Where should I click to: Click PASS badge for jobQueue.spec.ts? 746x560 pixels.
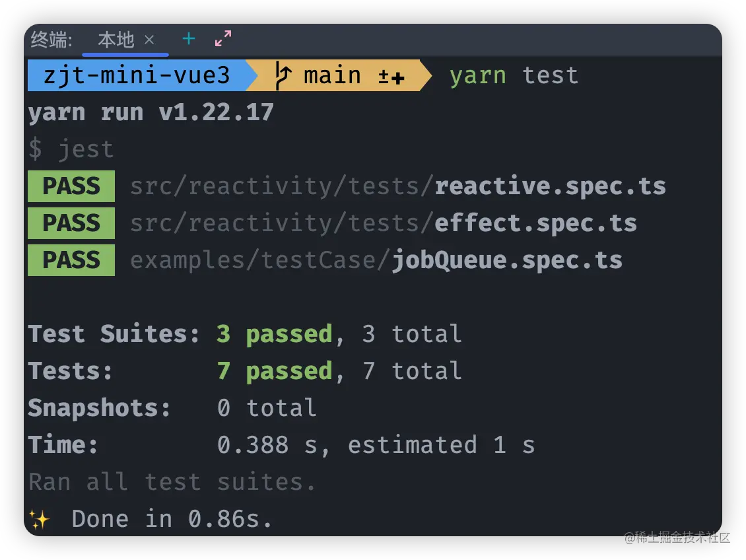pos(71,260)
